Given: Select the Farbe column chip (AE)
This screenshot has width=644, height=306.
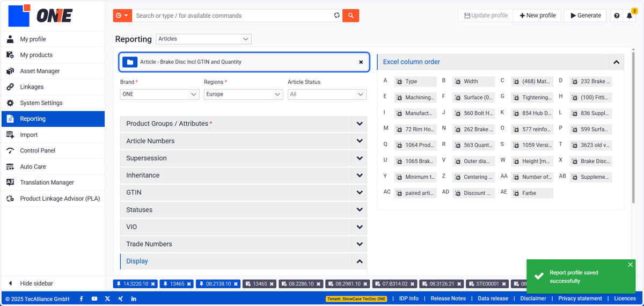Looking at the screenshot, I should (x=532, y=193).
